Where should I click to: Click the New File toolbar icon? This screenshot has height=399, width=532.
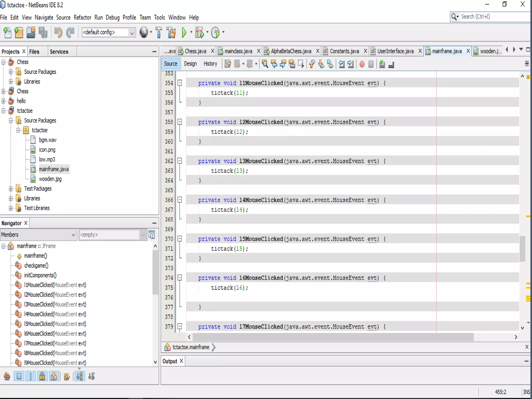[8, 32]
